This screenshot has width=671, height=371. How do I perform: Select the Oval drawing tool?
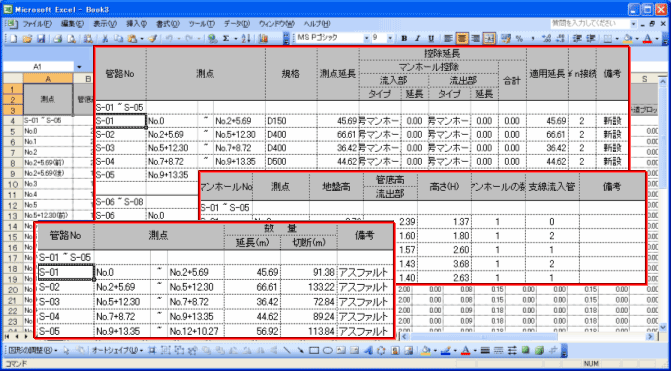327,350
